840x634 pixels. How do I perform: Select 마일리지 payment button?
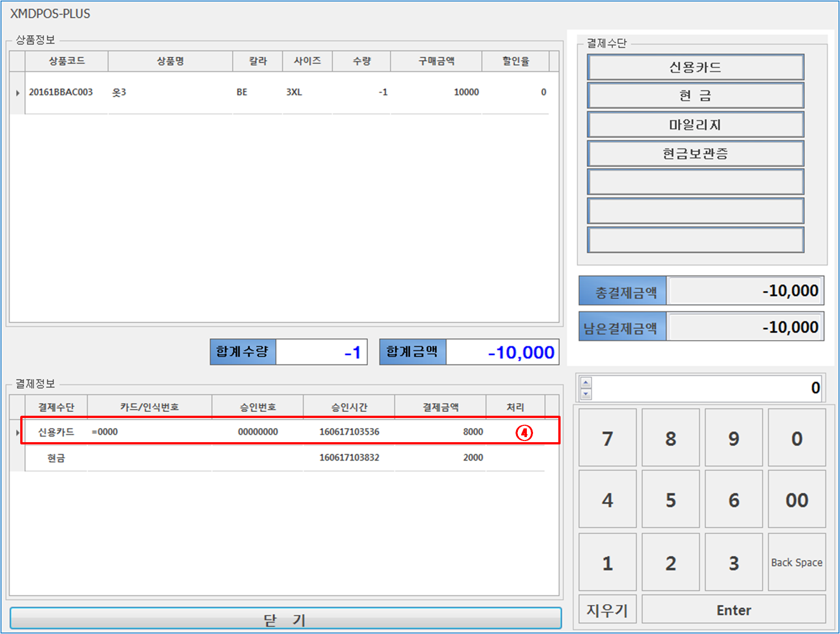click(696, 125)
